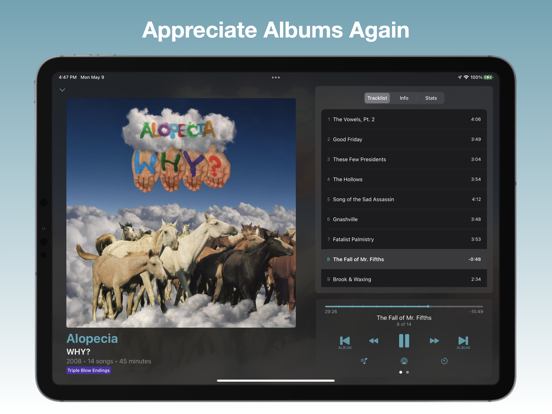Go to the second page dot
Screen dimensions: 552x414
click(407, 372)
